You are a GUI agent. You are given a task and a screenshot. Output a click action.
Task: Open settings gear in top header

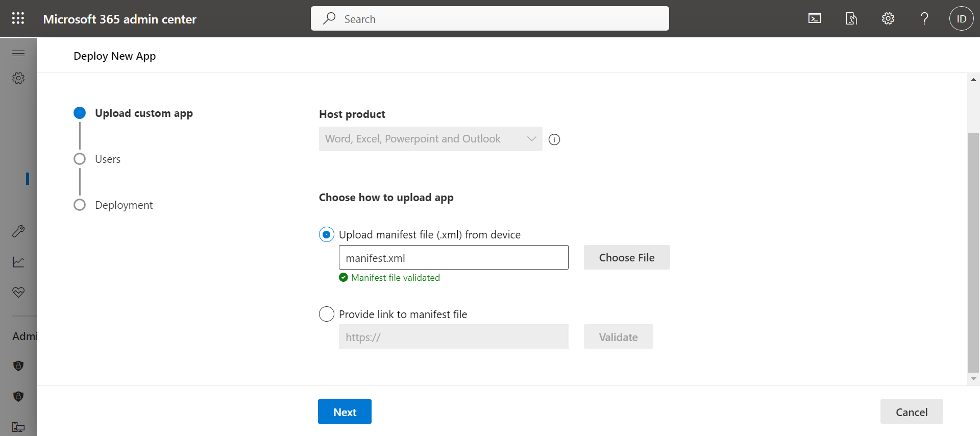click(x=888, y=19)
